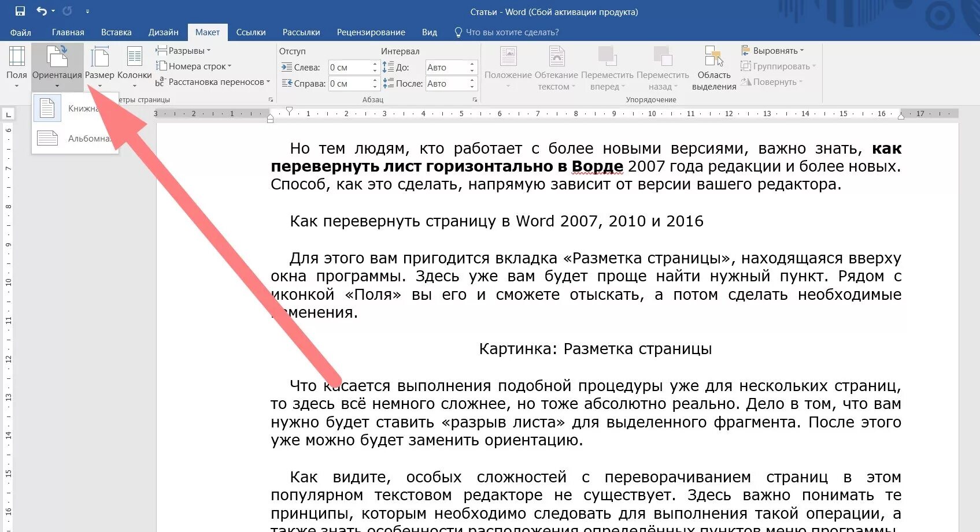Click the Положение position button
Screen dimensions: 980x532
(x=508, y=67)
